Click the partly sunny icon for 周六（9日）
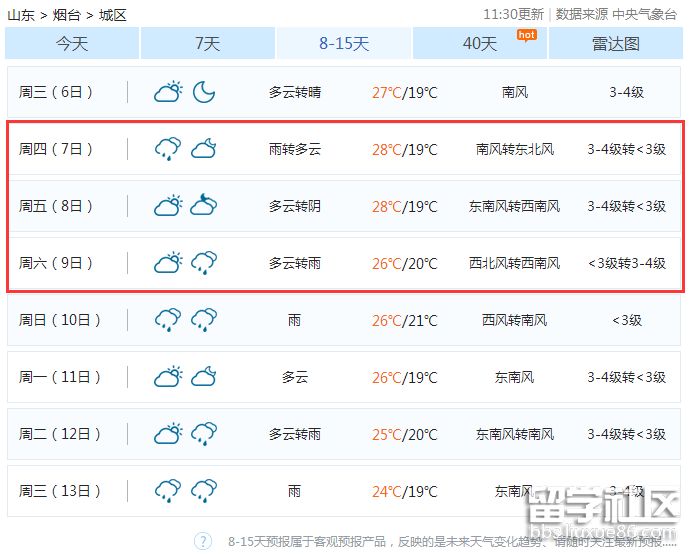The height and width of the screenshot is (554, 693). [167, 263]
